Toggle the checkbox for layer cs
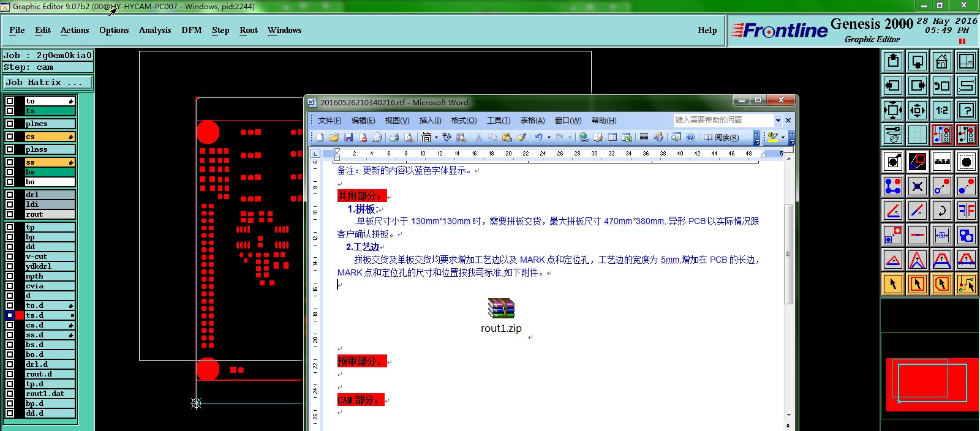 [10, 137]
